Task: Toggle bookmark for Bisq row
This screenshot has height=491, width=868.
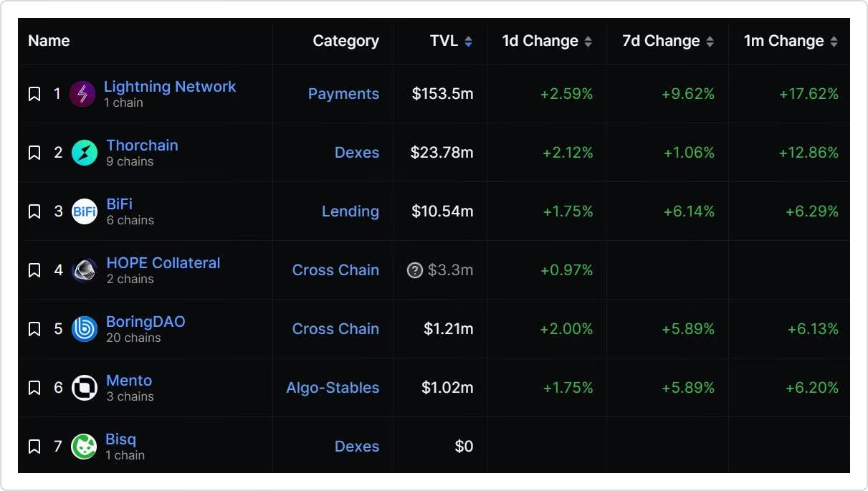Action: coord(34,447)
